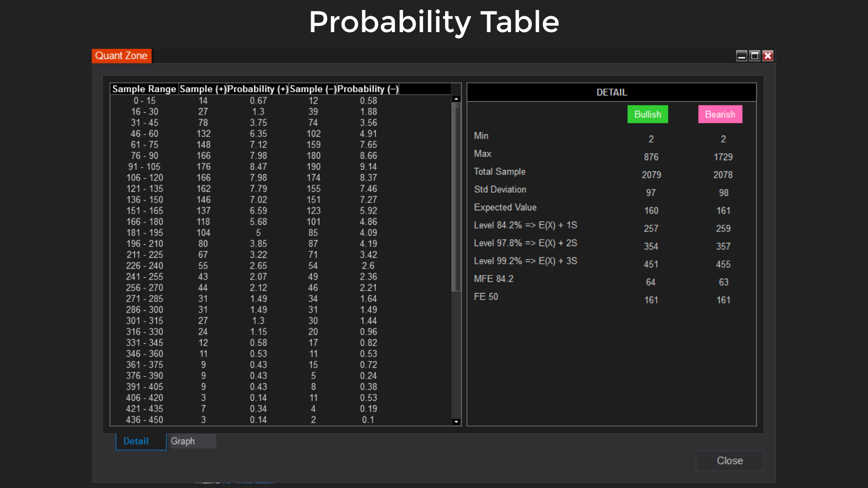Click scrollbar down arrow in table
The height and width of the screenshot is (488, 868).
coord(456,422)
